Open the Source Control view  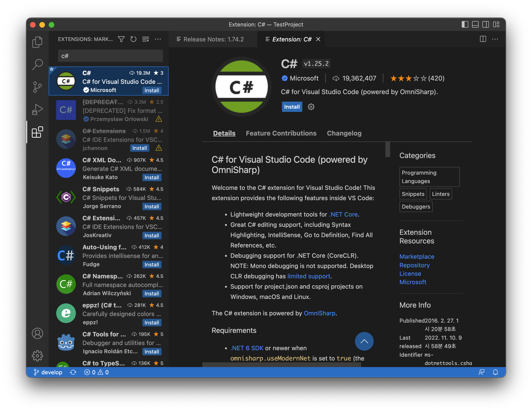pyautogui.click(x=37, y=87)
